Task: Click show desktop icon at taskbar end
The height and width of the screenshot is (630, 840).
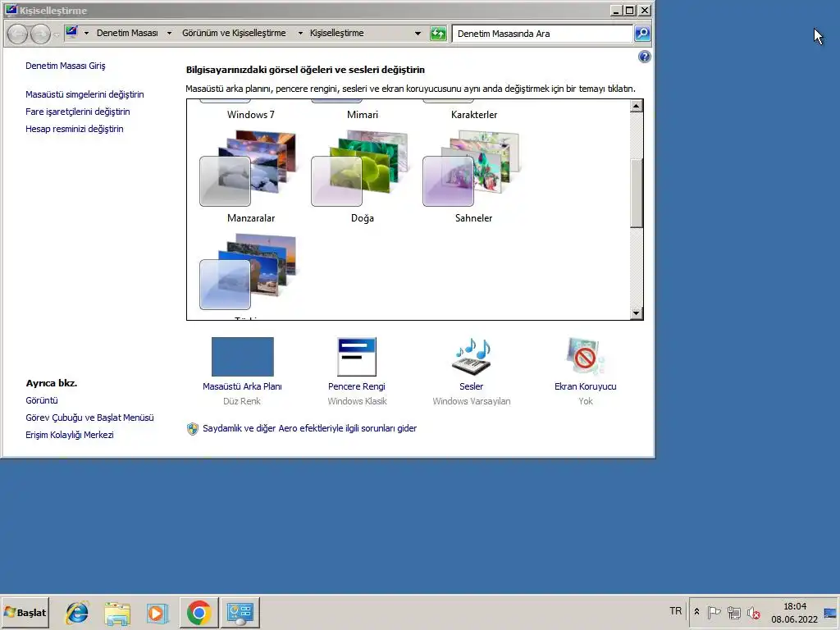Action: coord(830,613)
